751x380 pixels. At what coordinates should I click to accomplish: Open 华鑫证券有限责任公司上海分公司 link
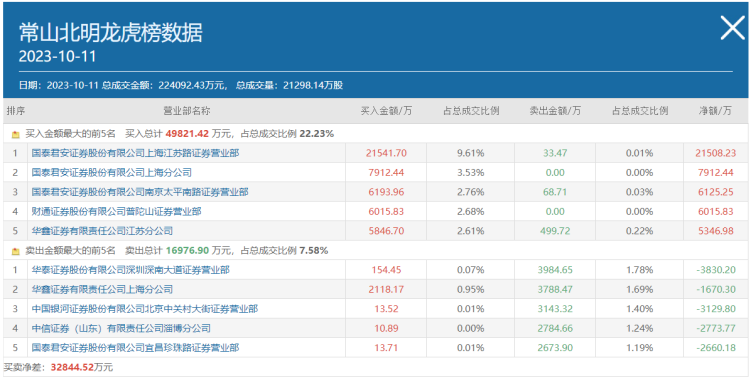(x=102, y=289)
